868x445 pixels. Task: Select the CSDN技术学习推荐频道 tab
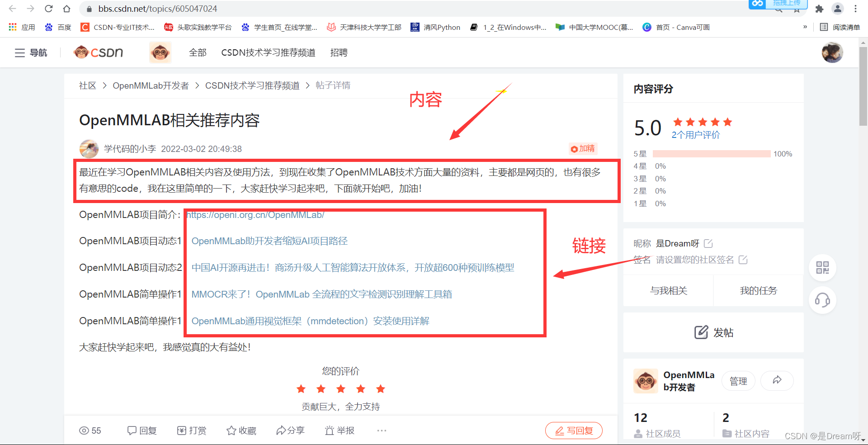coord(268,53)
